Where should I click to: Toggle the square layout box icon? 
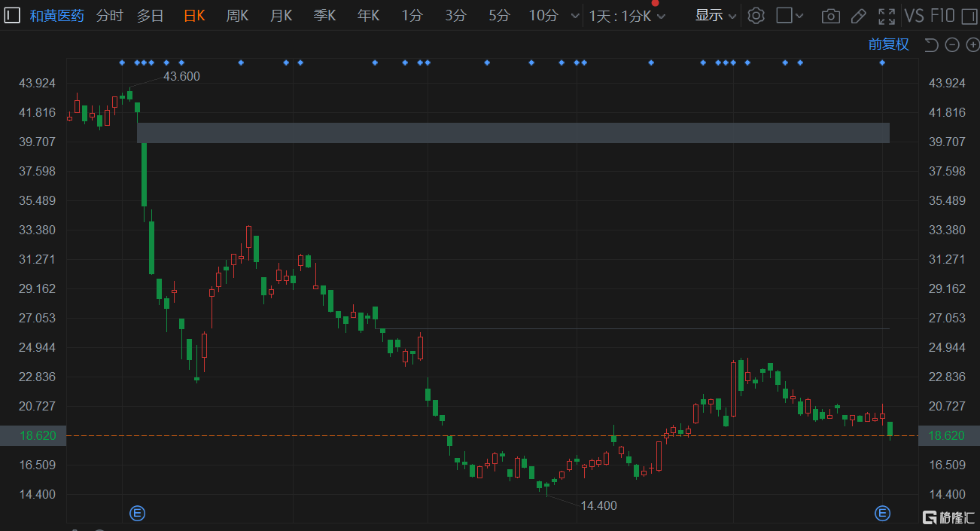point(784,16)
